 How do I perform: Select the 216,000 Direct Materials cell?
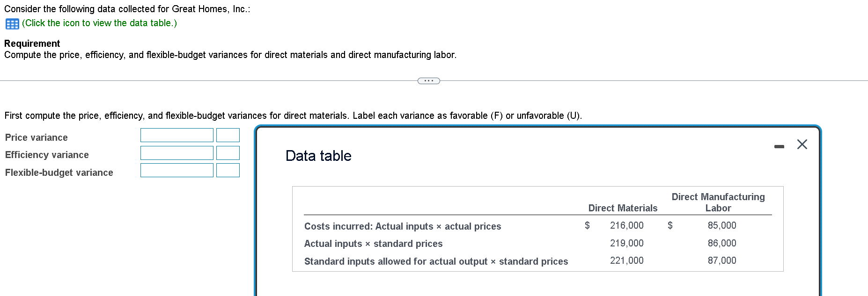[626, 225]
